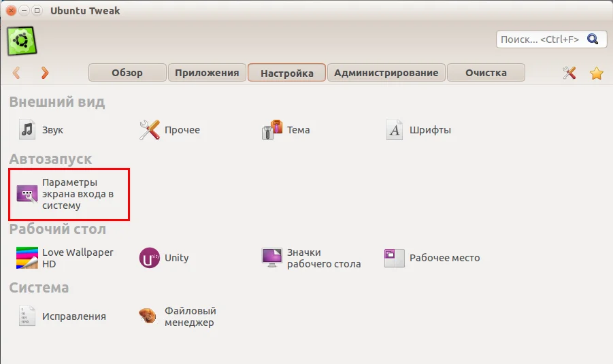Open the Шрифты fonts icon
The height and width of the screenshot is (364, 613).
point(395,130)
